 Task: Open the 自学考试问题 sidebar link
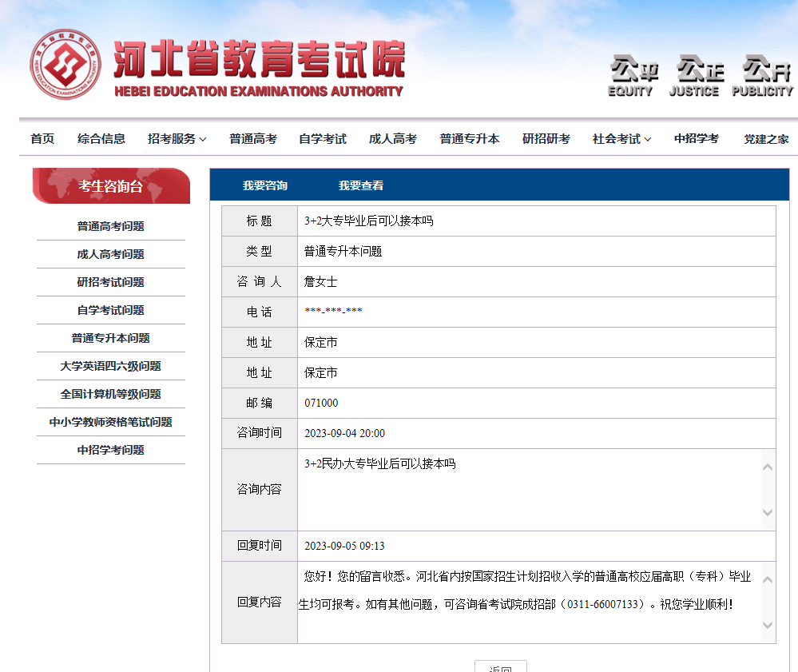coord(110,310)
